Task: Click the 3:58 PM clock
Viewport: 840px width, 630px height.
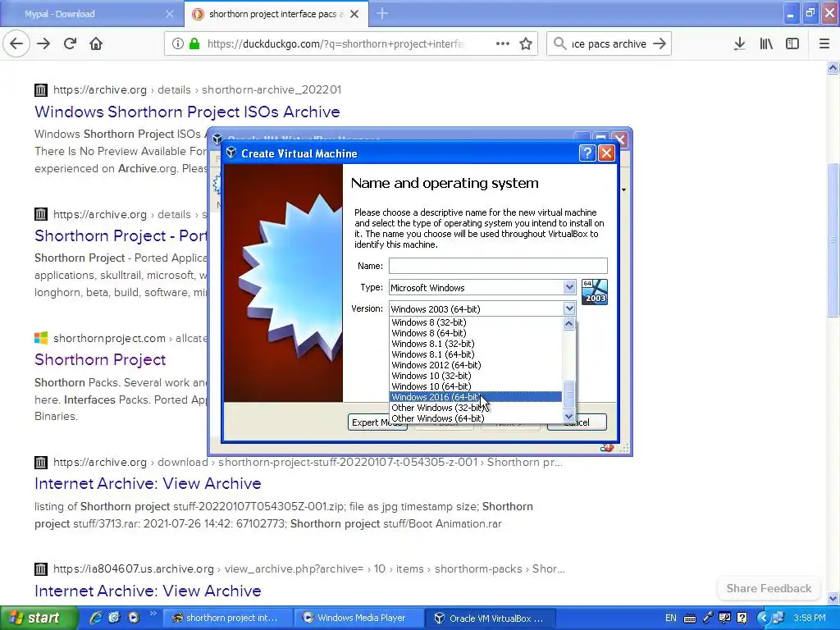Action: tap(810, 618)
